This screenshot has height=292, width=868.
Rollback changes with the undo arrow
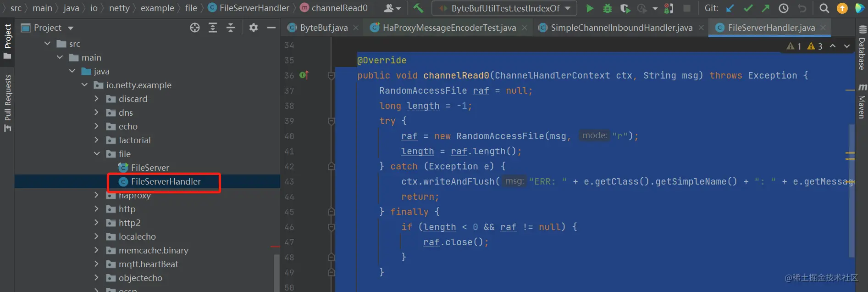(x=802, y=8)
